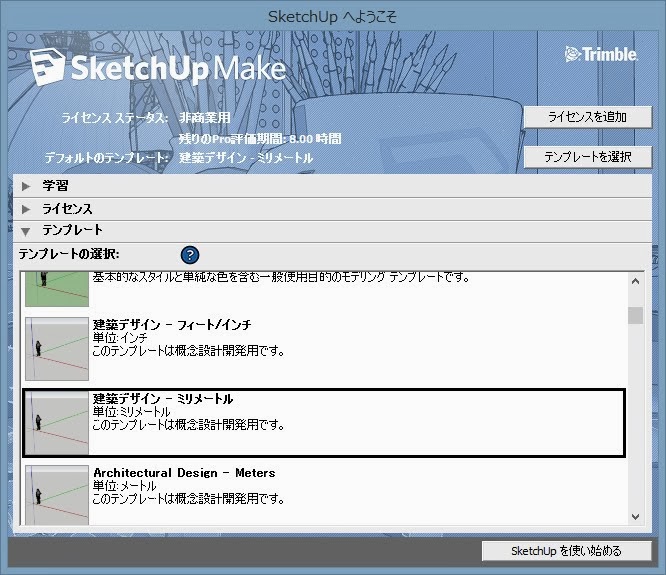The width and height of the screenshot is (666, 575).
Task: Click the template list scrollbar thumb
Action: click(635, 315)
